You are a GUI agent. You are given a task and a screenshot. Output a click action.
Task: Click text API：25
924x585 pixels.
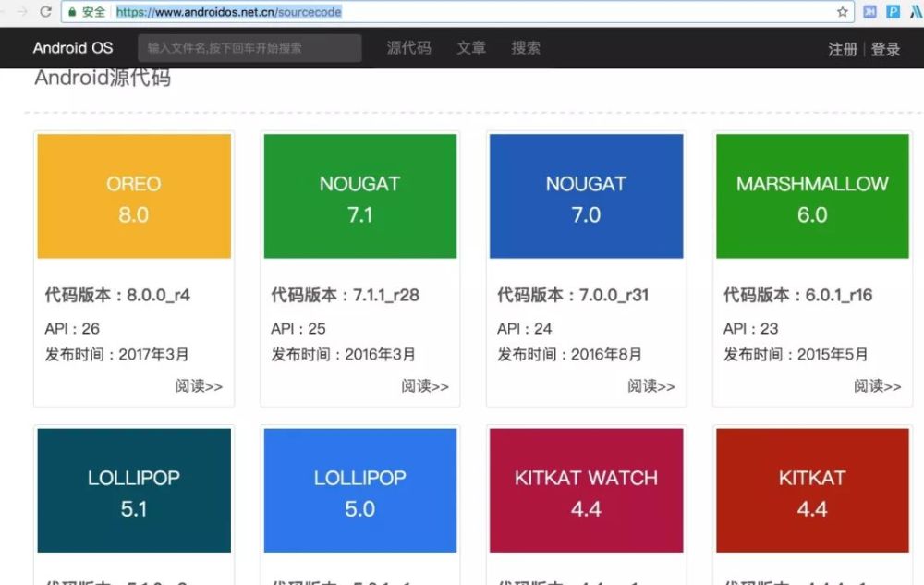(298, 328)
